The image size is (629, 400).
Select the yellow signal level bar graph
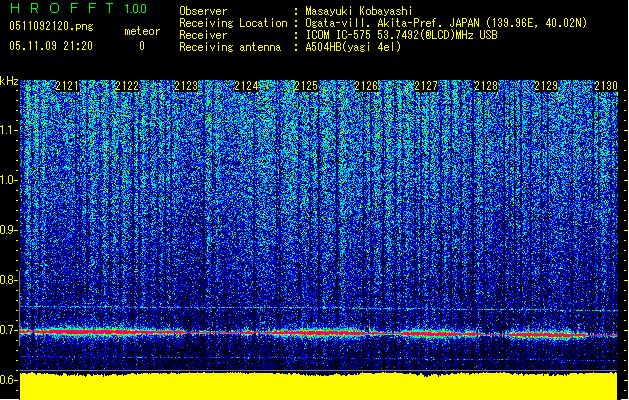pyautogui.click(x=319, y=386)
